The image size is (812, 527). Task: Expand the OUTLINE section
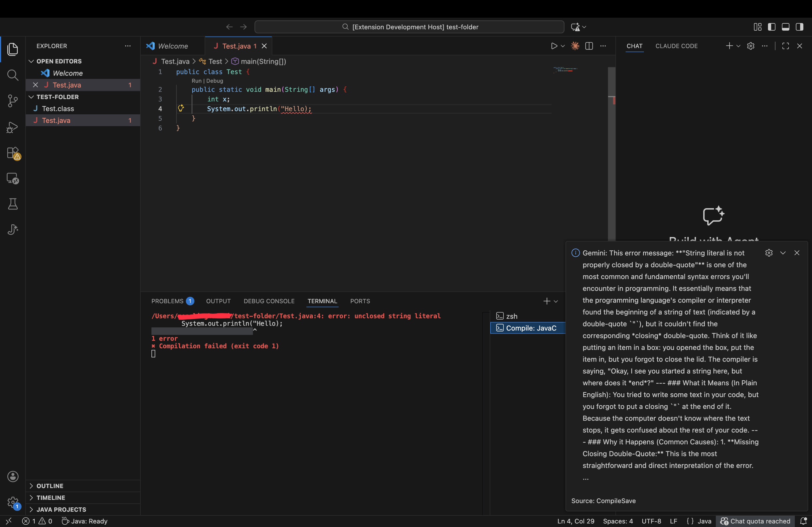point(50,486)
